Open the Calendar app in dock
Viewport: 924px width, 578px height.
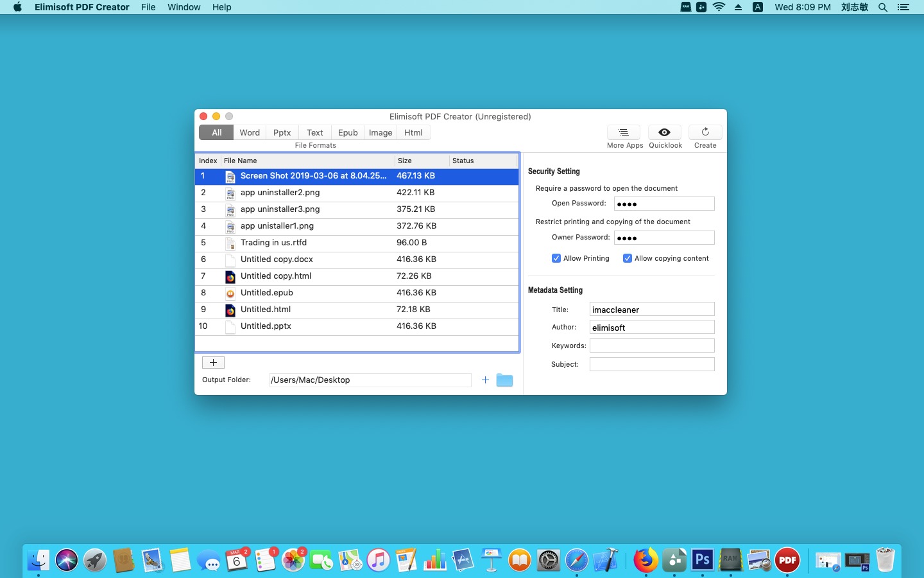[x=237, y=560]
